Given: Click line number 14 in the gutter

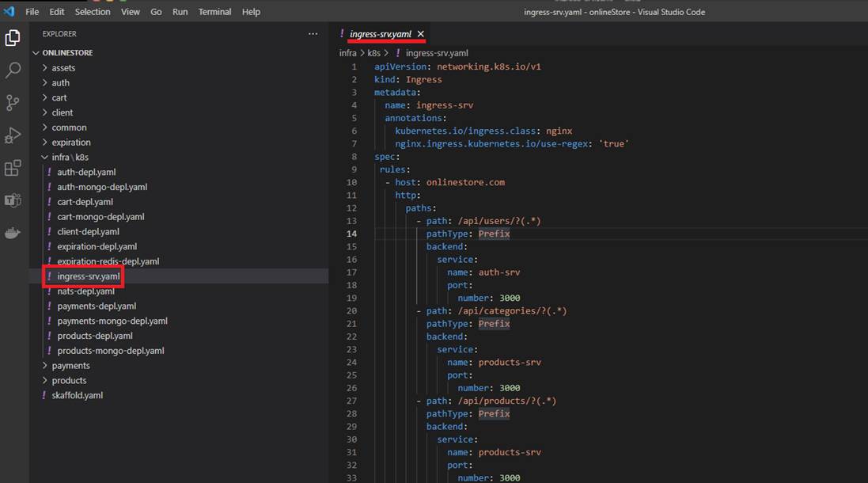Looking at the screenshot, I should point(351,234).
